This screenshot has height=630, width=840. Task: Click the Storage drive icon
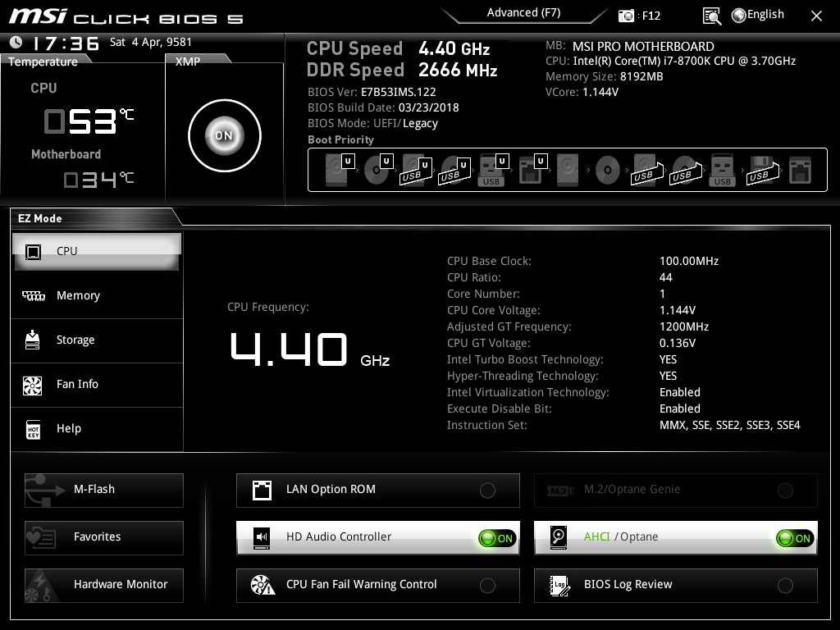(x=33, y=340)
